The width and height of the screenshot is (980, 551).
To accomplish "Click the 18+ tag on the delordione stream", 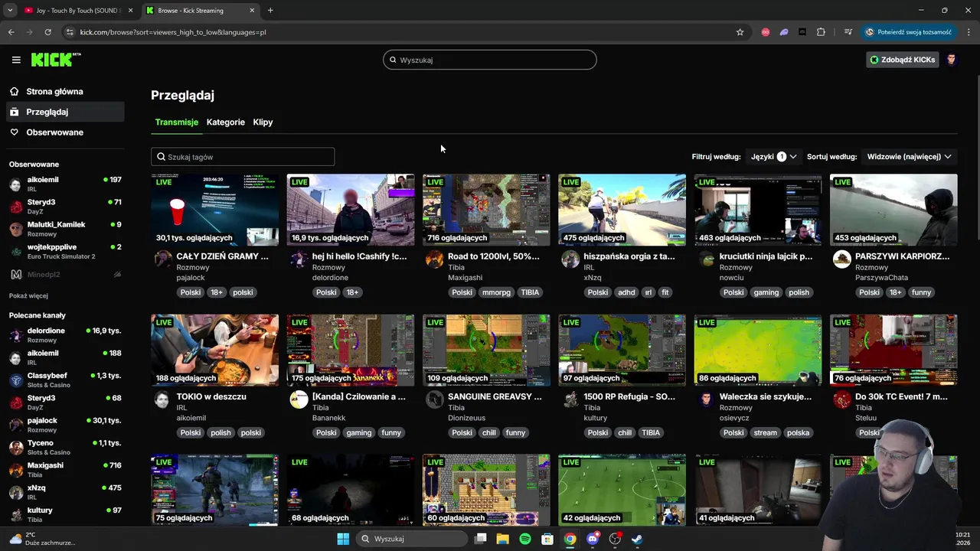I will 352,292.
